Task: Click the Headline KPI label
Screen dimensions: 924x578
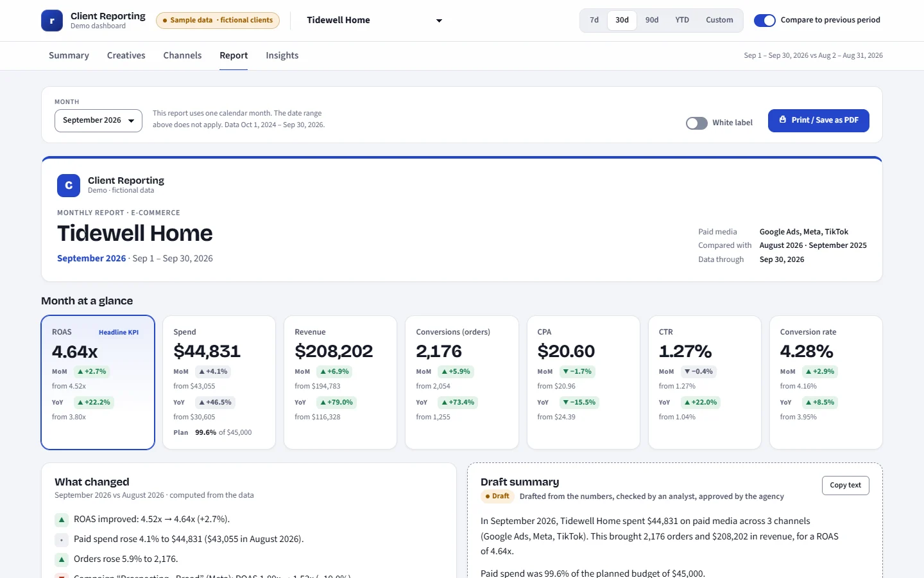Action: click(x=119, y=333)
